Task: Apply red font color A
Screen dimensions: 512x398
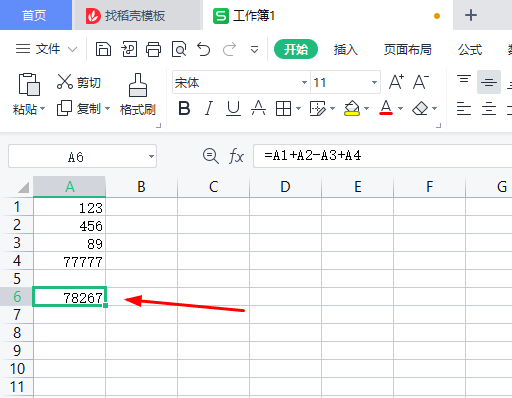Action: tap(386, 108)
